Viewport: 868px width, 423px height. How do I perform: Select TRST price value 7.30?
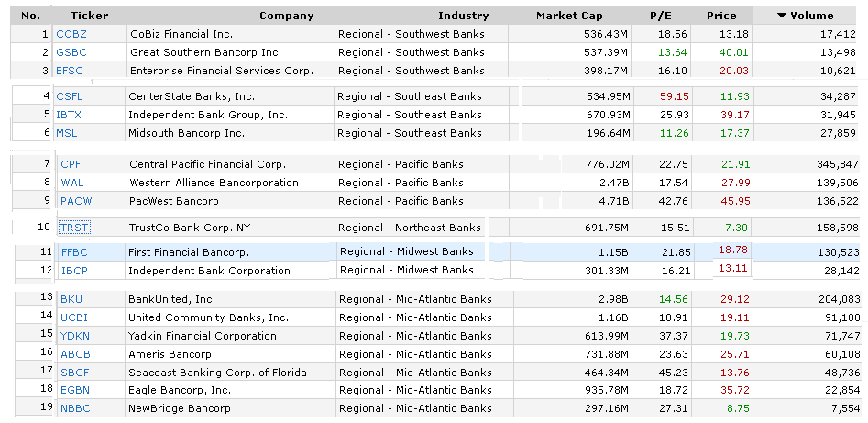click(x=736, y=228)
